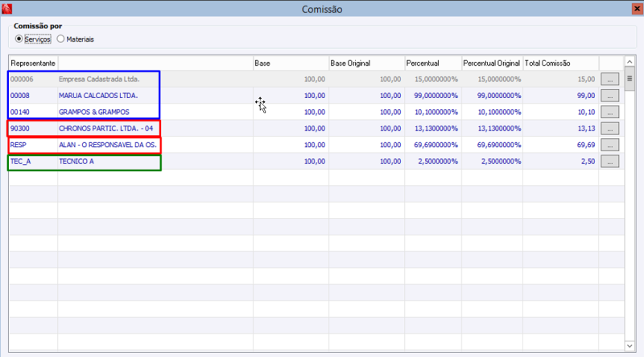Click the vertical scrollbar thumb
The width and height of the screenshot is (644, 357).
coord(630,79)
